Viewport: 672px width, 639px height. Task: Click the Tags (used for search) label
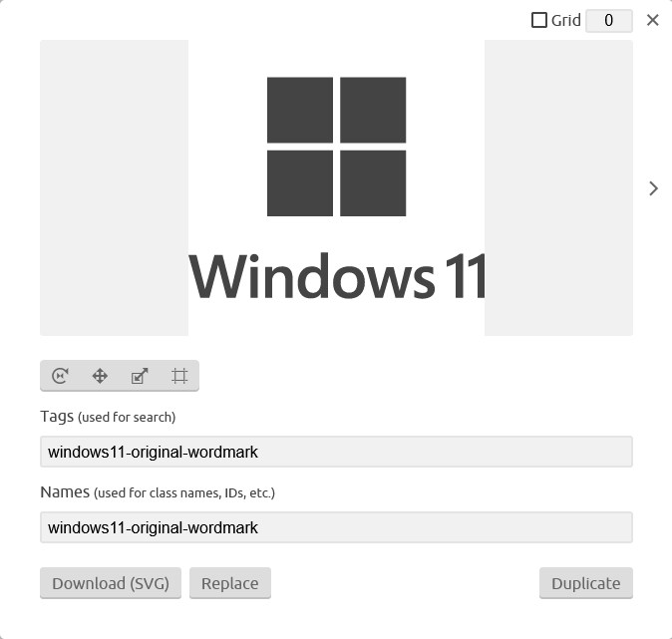(108, 417)
